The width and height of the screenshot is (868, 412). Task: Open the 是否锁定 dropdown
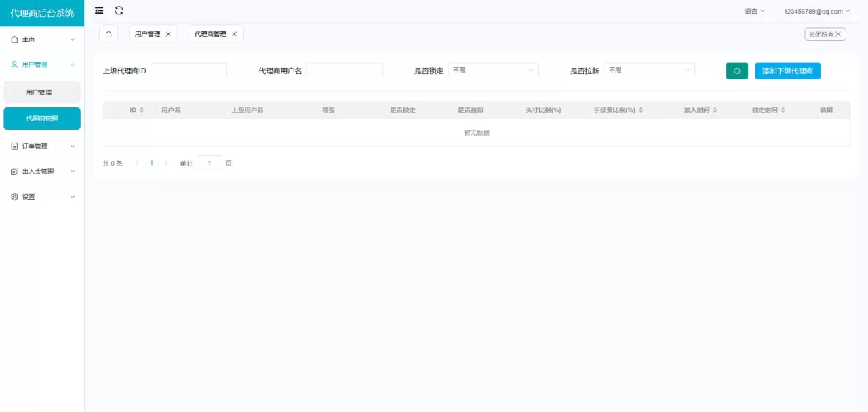(493, 70)
